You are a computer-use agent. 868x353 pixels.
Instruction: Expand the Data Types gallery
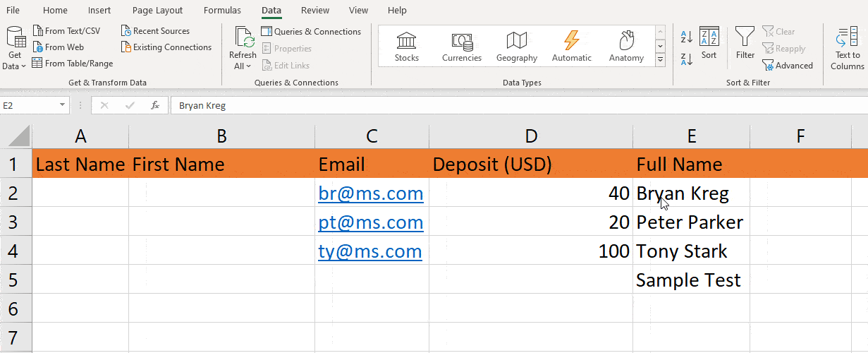[x=661, y=61]
